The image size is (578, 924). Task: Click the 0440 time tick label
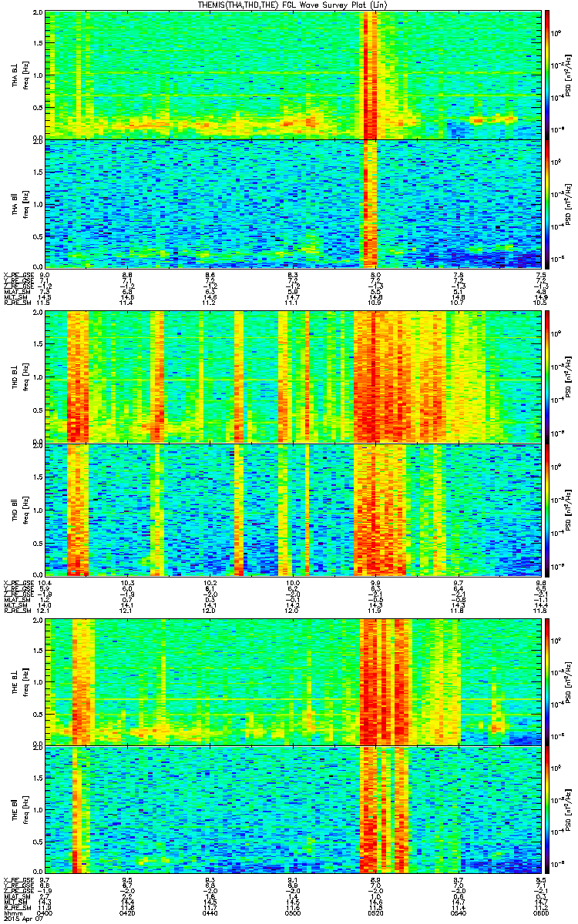click(x=210, y=914)
